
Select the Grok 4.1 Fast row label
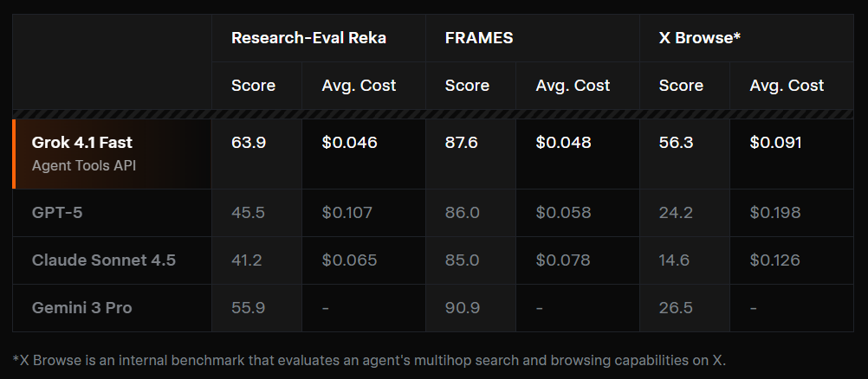pos(82,143)
